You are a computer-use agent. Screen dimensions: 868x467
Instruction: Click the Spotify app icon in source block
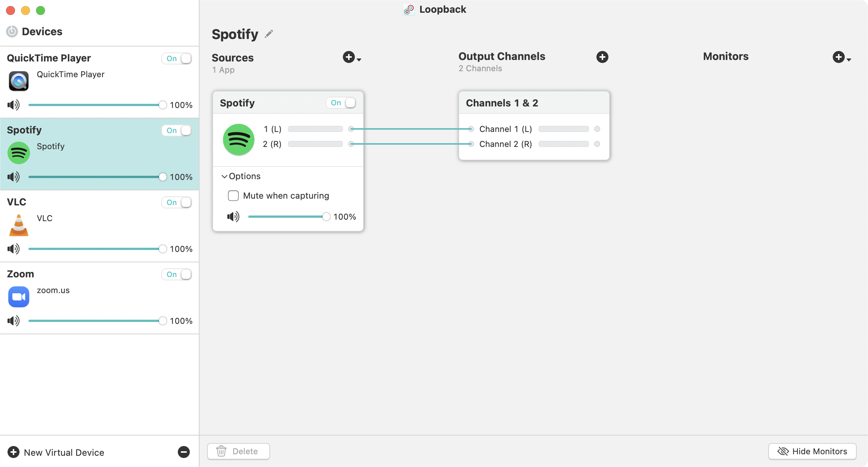tap(239, 139)
